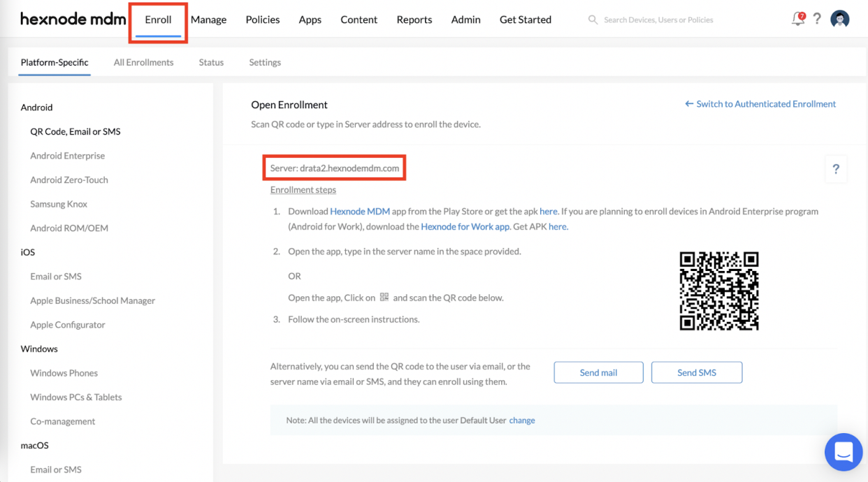868x482 pixels.
Task: Open the notifications bell icon
Action: (x=797, y=20)
